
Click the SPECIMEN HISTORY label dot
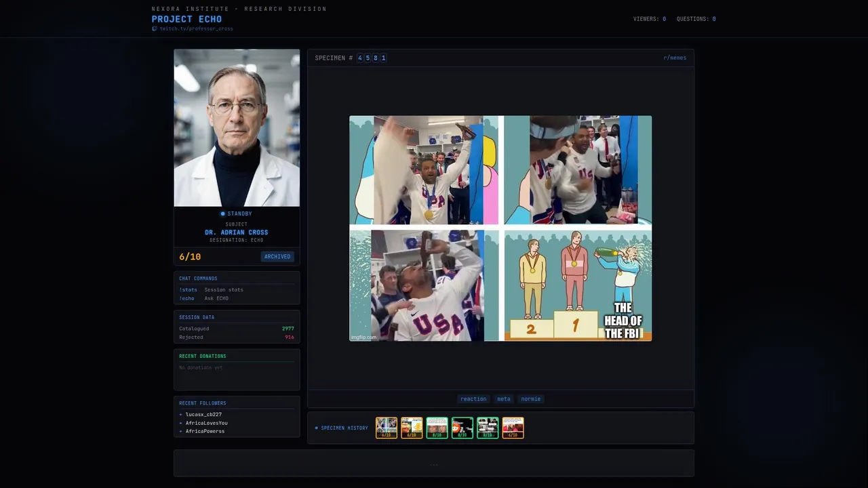(316, 428)
